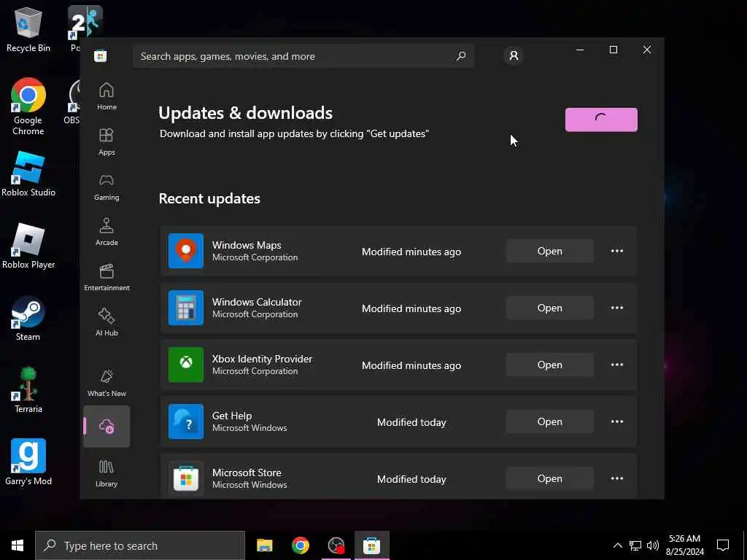Open the Arcade section
This screenshot has width=747, height=560.
pos(107,232)
